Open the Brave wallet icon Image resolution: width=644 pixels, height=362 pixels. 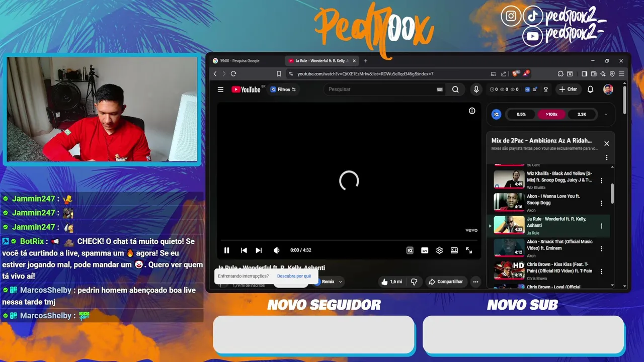[x=594, y=74]
